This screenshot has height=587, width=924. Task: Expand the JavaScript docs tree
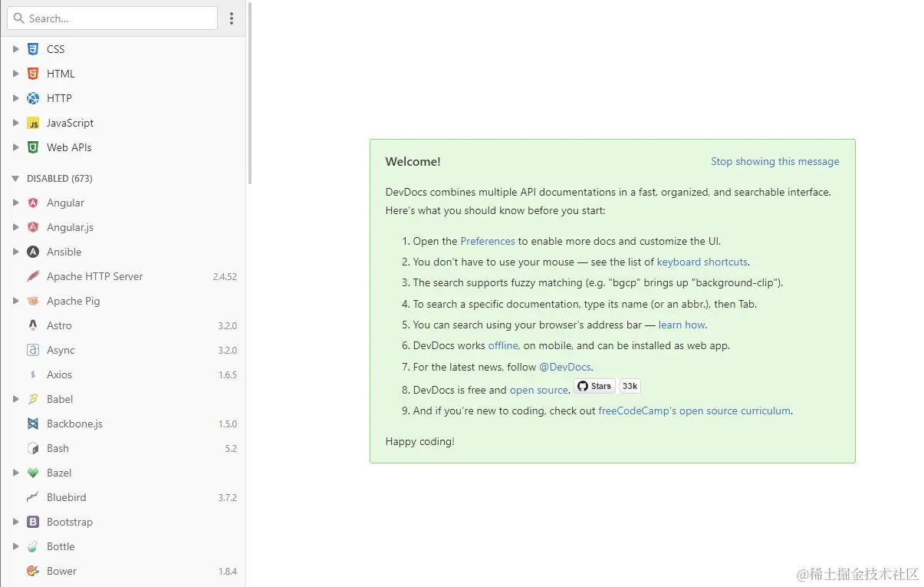(x=15, y=123)
